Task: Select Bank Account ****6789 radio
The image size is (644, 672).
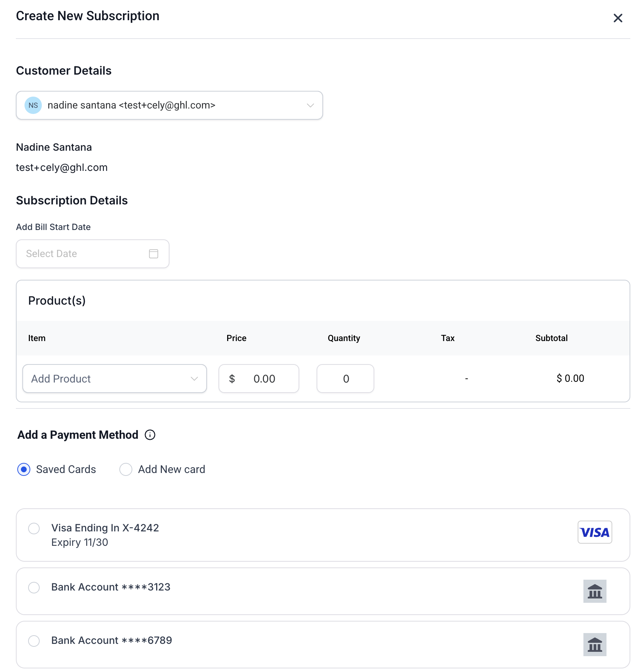Action: click(34, 641)
